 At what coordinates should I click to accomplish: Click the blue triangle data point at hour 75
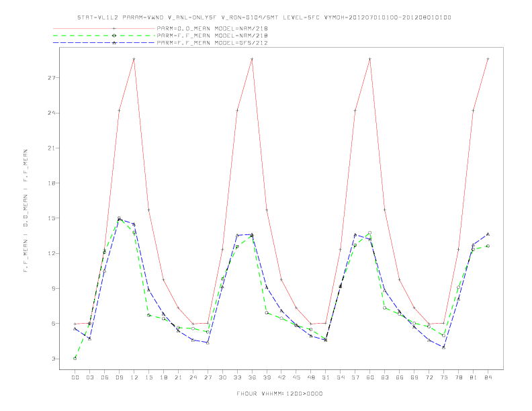(x=444, y=347)
